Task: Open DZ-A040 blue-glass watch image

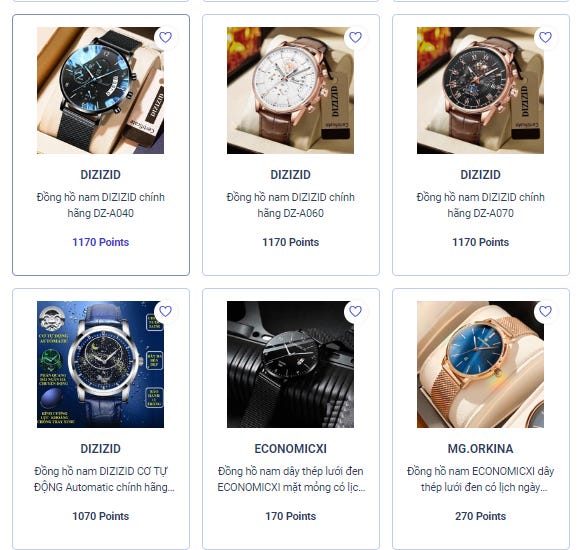Action: (x=100, y=90)
